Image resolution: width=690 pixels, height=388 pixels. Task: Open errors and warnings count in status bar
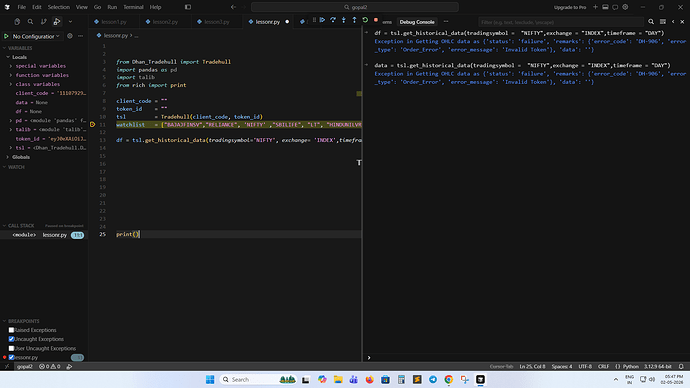click(x=50, y=366)
